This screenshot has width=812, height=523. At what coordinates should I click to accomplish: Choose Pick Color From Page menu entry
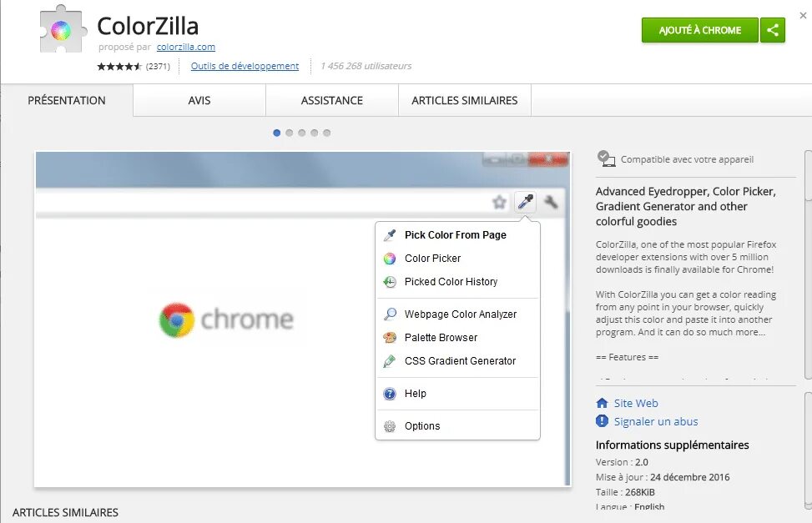pos(458,235)
